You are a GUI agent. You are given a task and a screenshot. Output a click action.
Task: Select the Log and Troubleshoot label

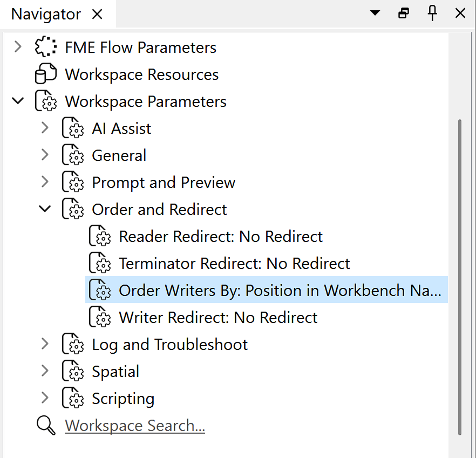[169, 345]
